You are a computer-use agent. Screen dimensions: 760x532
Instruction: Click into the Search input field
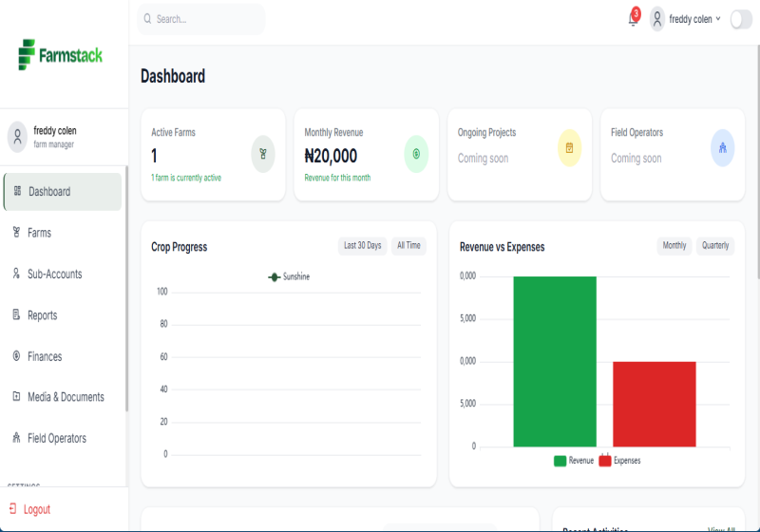pos(204,19)
